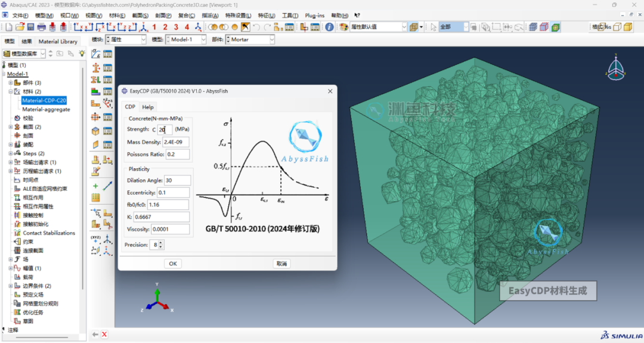Create a new model database

coord(8,27)
